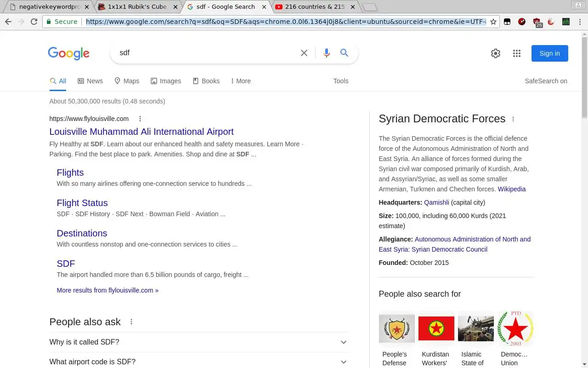The image size is (588, 368).
Task: Open the More search filters dropdown
Action: (x=241, y=81)
